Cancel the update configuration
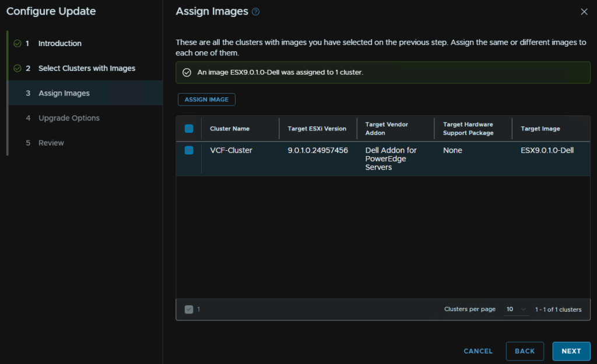This screenshot has height=364, width=597. pyautogui.click(x=478, y=351)
